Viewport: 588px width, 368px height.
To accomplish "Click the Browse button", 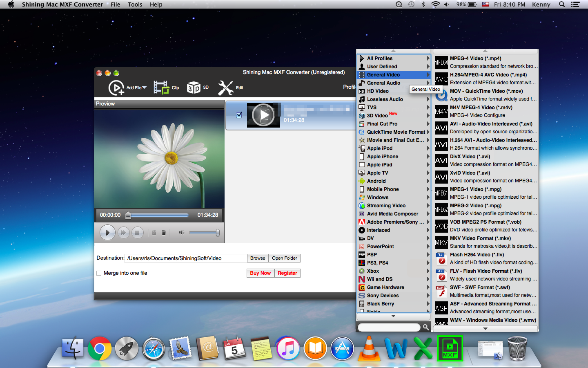I will coord(258,258).
